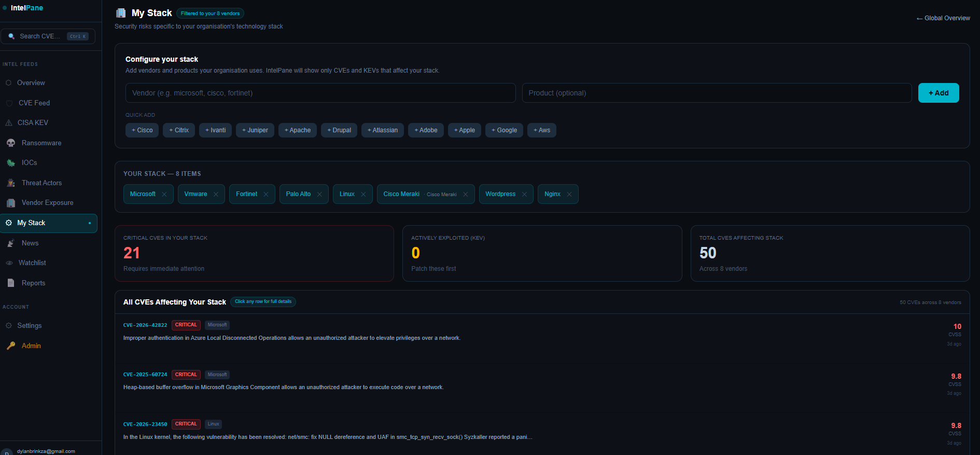This screenshot has height=455, width=980.
Task: Click the CISA KEV warning triangle icon
Action: [x=9, y=123]
